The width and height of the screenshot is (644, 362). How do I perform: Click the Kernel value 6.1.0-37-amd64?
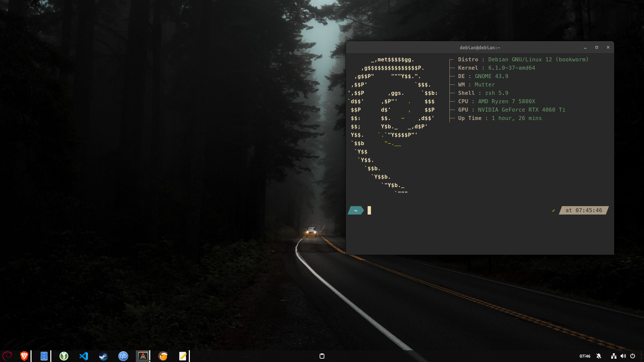point(512,68)
